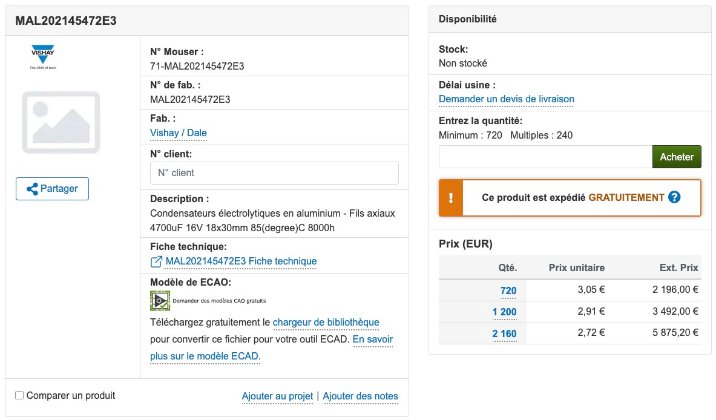Select the 1 200 quantity price break
The image size is (716, 420).
[x=503, y=311]
